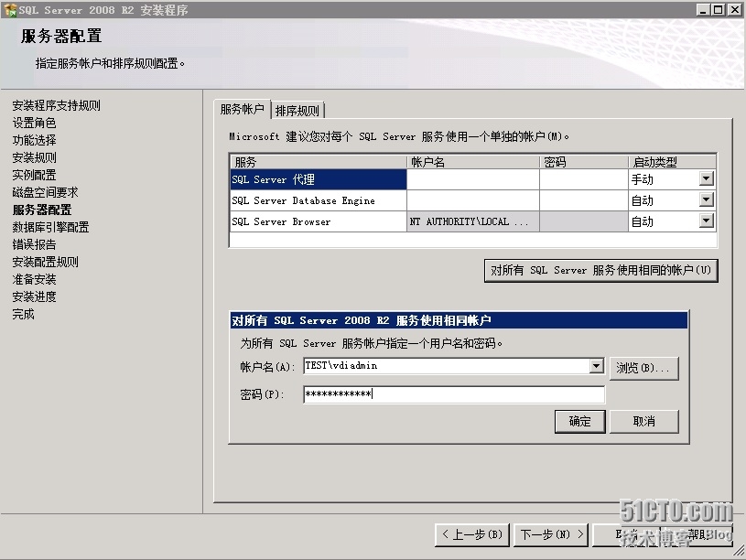Click 磁盘空间要求 step in sidebar

coord(45,192)
